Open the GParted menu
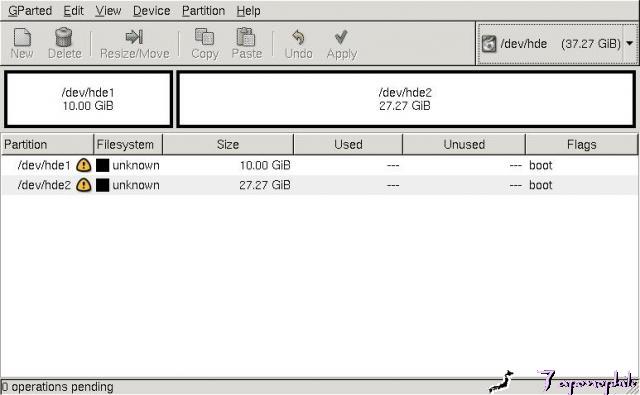The image size is (640, 395). pyautogui.click(x=30, y=11)
